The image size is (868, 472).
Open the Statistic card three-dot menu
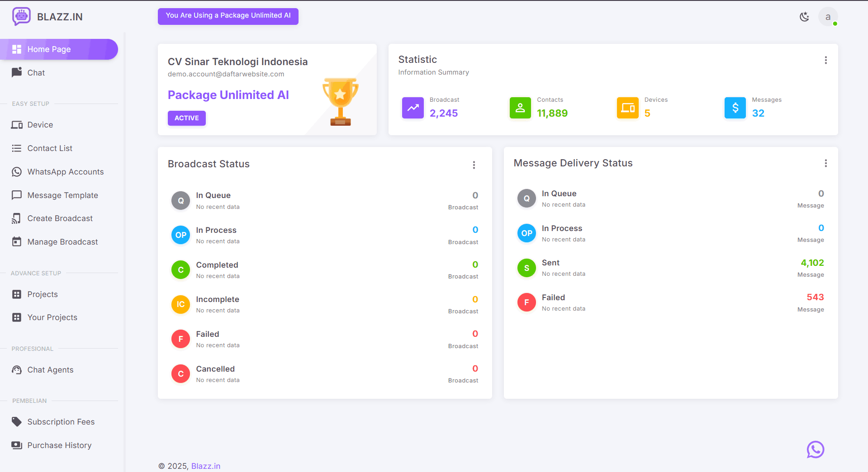pyautogui.click(x=825, y=60)
